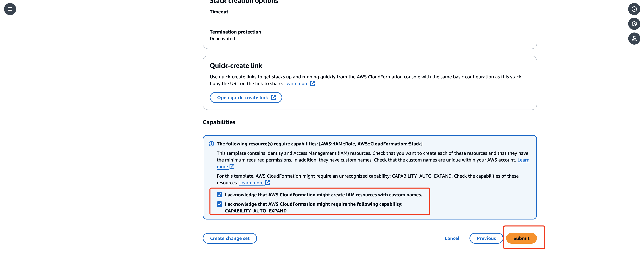The image size is (644, 253).
Task: Click the info icon in the capabilities alert
Action: pos(211,144)
